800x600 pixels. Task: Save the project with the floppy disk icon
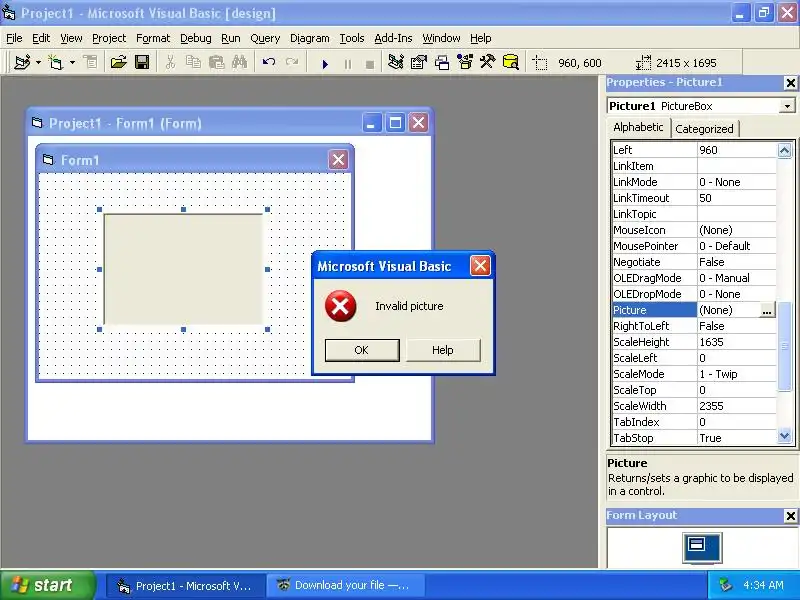click(142, 62)
